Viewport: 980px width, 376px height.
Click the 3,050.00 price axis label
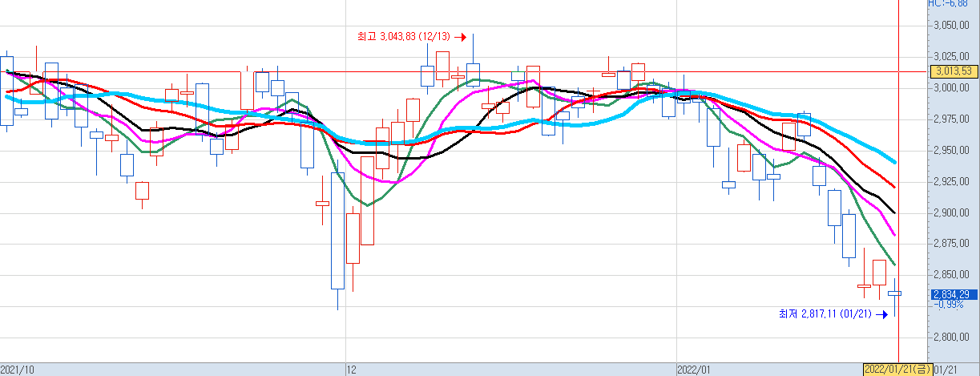952,25
